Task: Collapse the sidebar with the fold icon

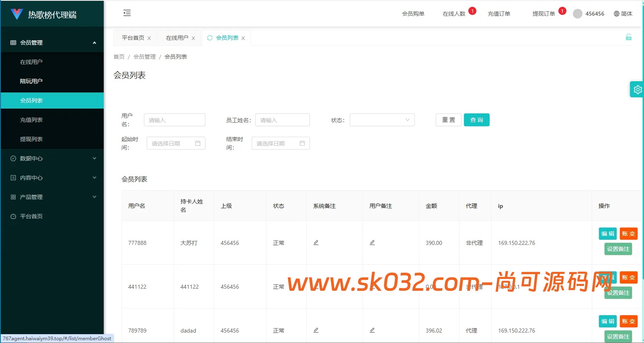Action: (127, 13)
